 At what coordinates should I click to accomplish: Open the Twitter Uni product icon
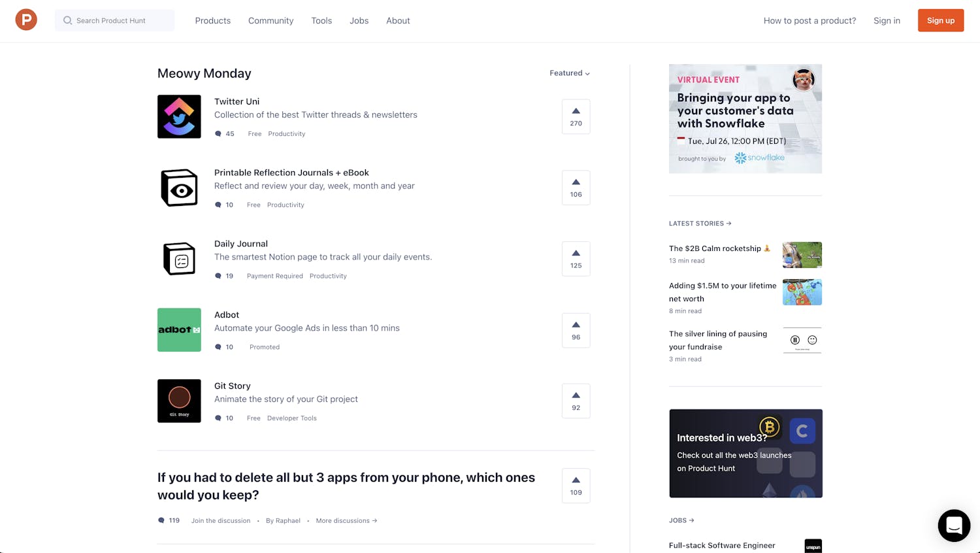179,116
